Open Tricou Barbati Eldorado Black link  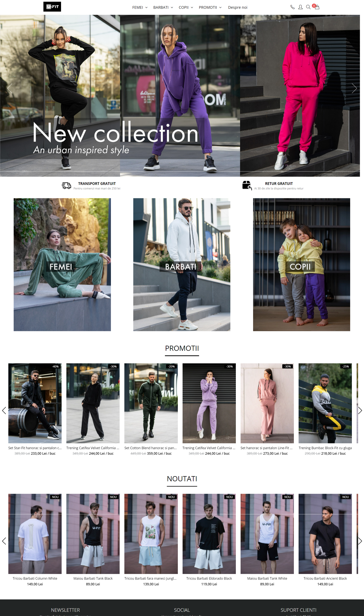pos(209,578)
